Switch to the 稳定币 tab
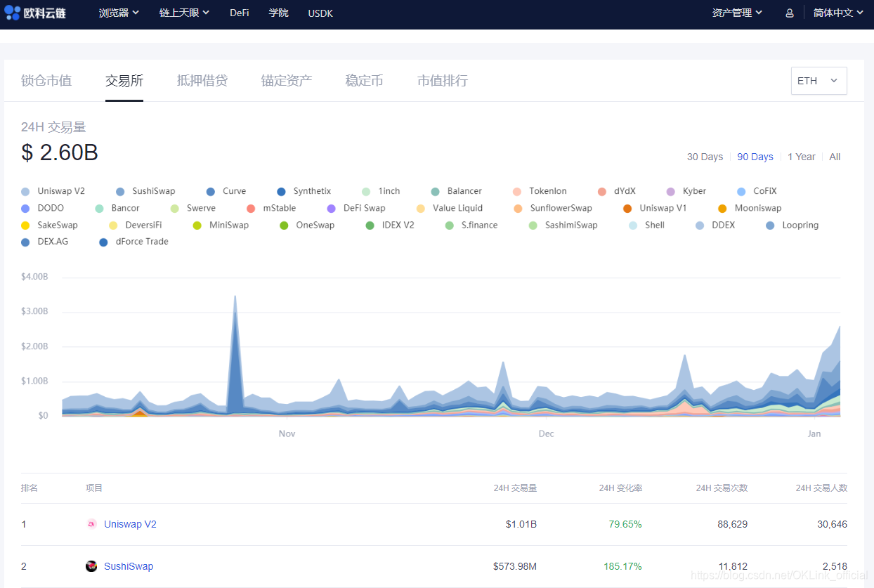This screenshot has width=874, height=588. [365, 81]
